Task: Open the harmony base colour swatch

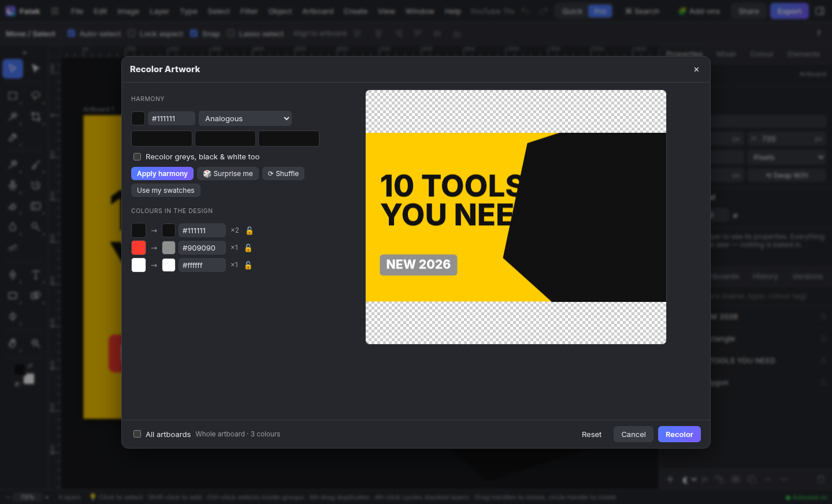Action: click(138, 118)
